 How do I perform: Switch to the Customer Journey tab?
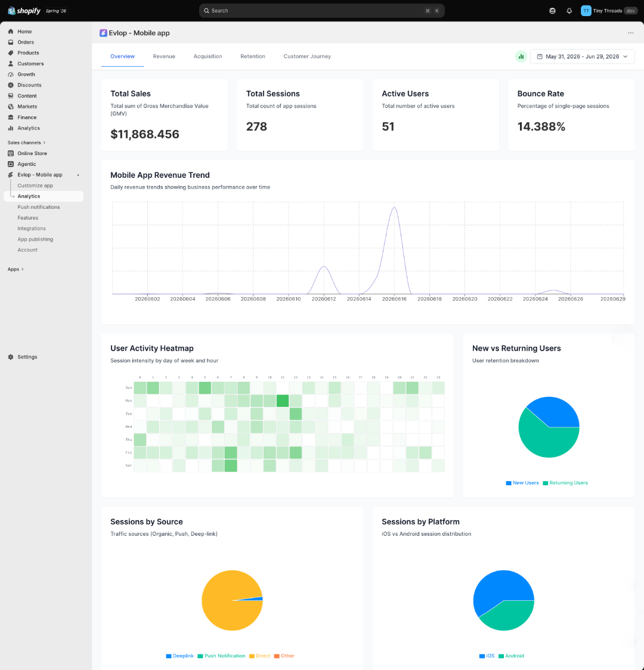[307, 57]
